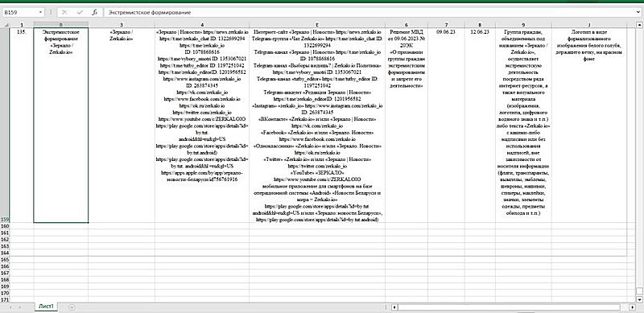Click the cancel (X) icon in formula bar
The width and height of the screenshot is (644, 313).
point(64,12)
